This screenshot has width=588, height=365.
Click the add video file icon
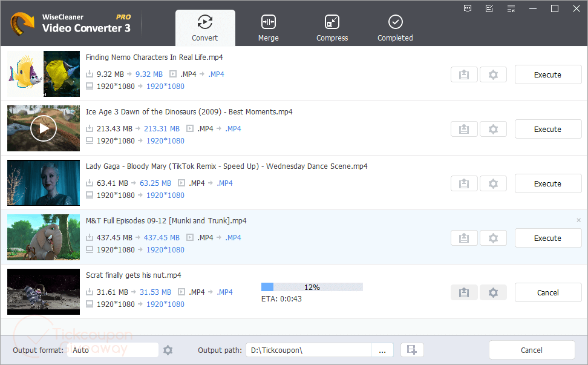pyautogui.click(x=412, y=350)
